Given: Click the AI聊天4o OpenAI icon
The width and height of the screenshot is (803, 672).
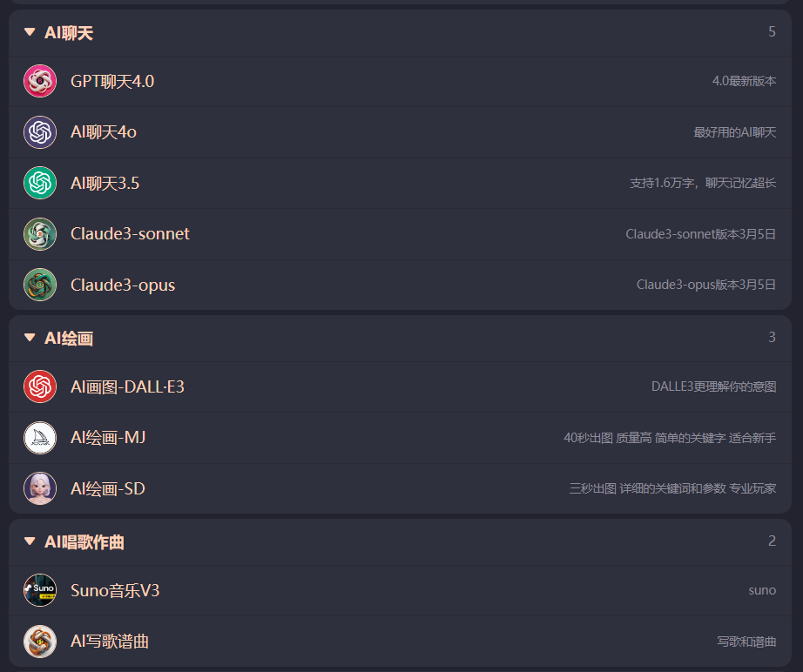Looking at the screenshot, I should (40, 131).
